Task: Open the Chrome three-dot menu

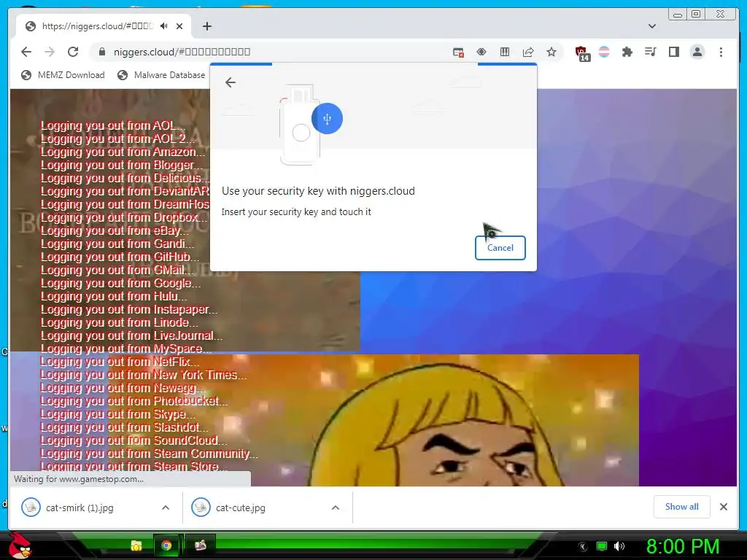Action: pyautogui.click(x=721, y=52)
